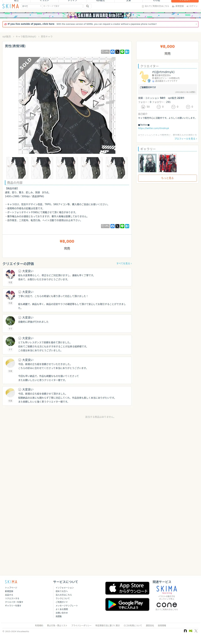
Task: Select the fourth expression thumbnail
Action: (92, 168)
